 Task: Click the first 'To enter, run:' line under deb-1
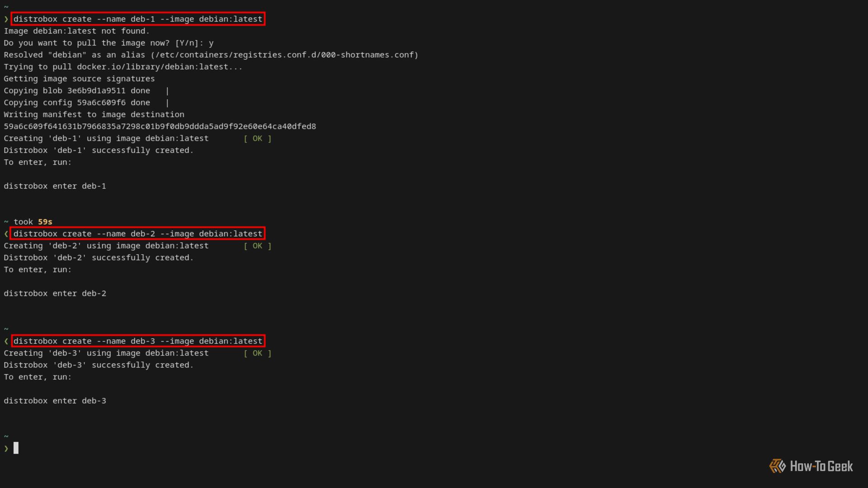tap(38, 162)
